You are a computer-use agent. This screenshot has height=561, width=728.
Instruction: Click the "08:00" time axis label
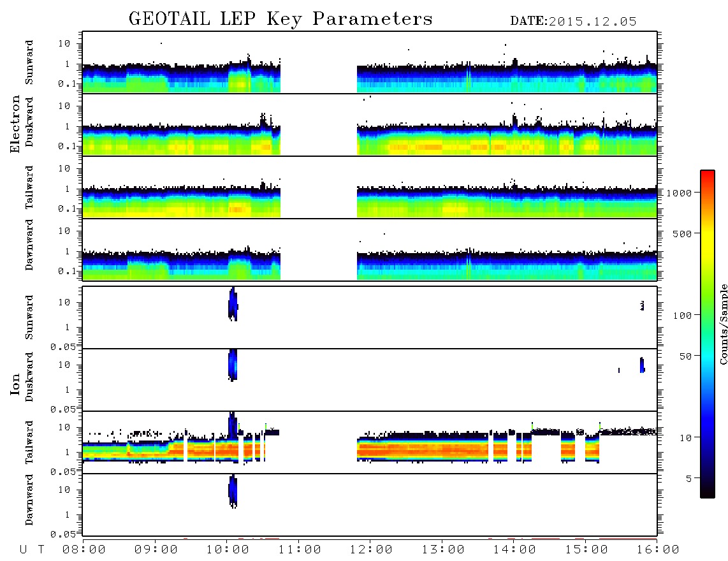(84, 550)
